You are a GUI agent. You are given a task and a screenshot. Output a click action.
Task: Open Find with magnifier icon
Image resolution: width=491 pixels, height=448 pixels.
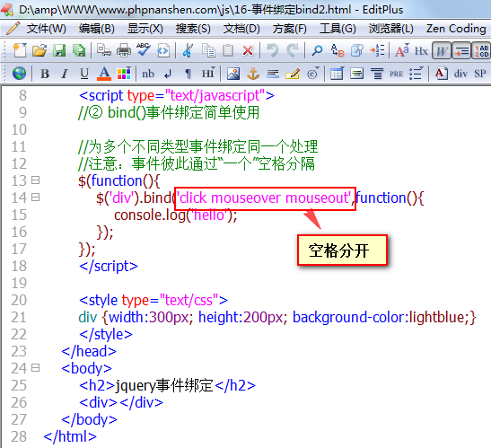coord(317,50)
